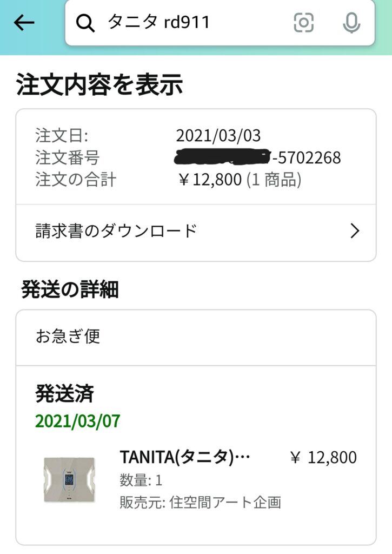The height and width of the screenshot is (554, 392).
Task: Tap the order number ending in 5702268
Action: pyautogui.click(x=258, y=157)
